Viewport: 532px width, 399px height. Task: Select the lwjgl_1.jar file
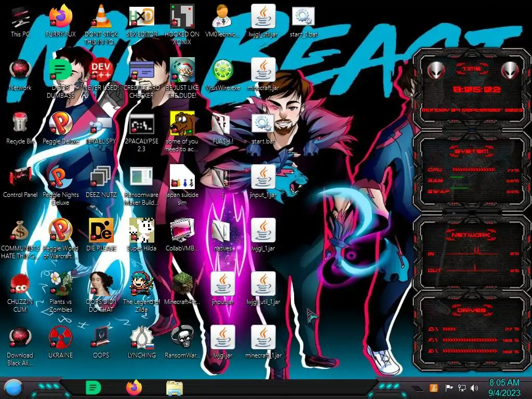pyautogui.click(x=263, y=235)
